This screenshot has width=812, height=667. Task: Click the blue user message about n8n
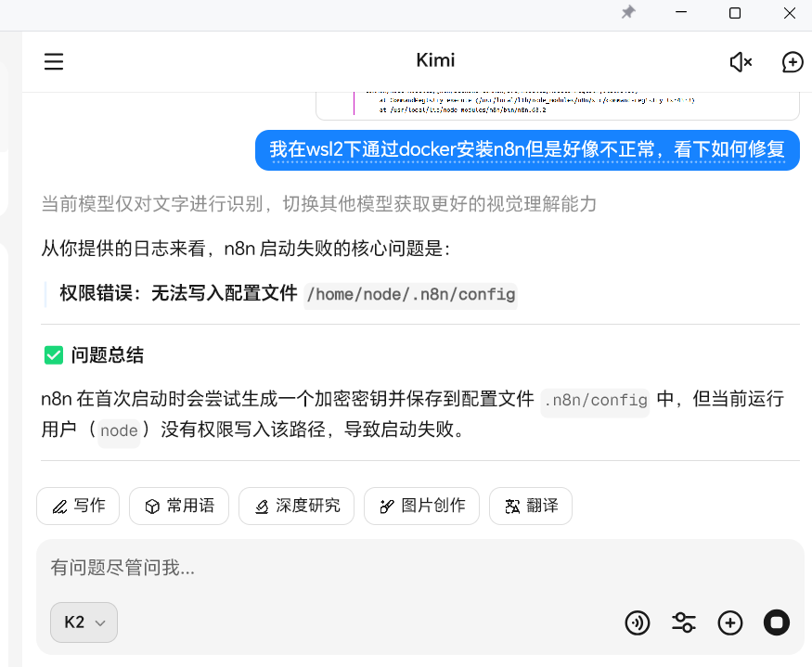pos(527,149)
